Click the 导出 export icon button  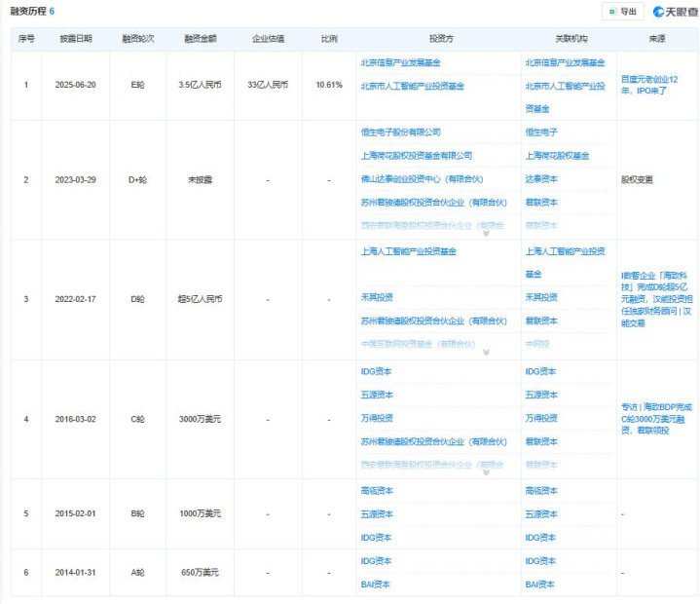pos(623,11)
